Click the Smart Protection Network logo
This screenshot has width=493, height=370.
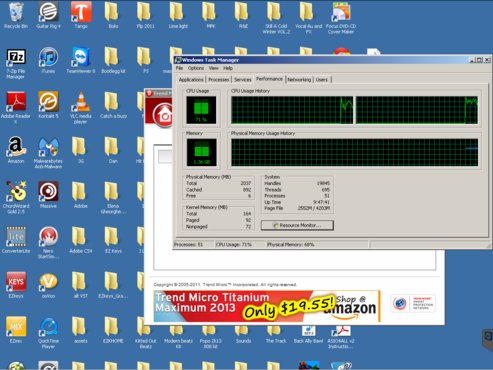(x=413, y=304)
